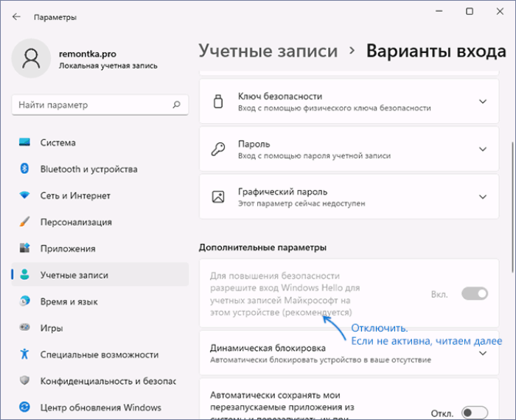Click the key icon beside Пароль

(x=218, y=149)
